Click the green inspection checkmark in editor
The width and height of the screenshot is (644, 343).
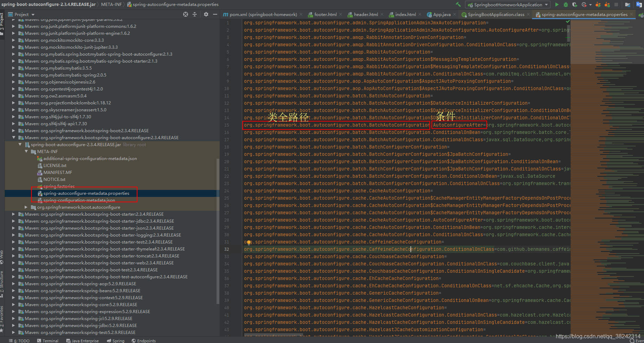click(568, 22)
